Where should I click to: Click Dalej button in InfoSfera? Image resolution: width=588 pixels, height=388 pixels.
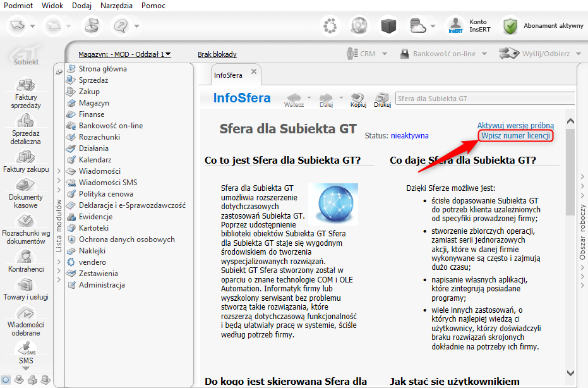pyautogui.click(x=327, y=100)
